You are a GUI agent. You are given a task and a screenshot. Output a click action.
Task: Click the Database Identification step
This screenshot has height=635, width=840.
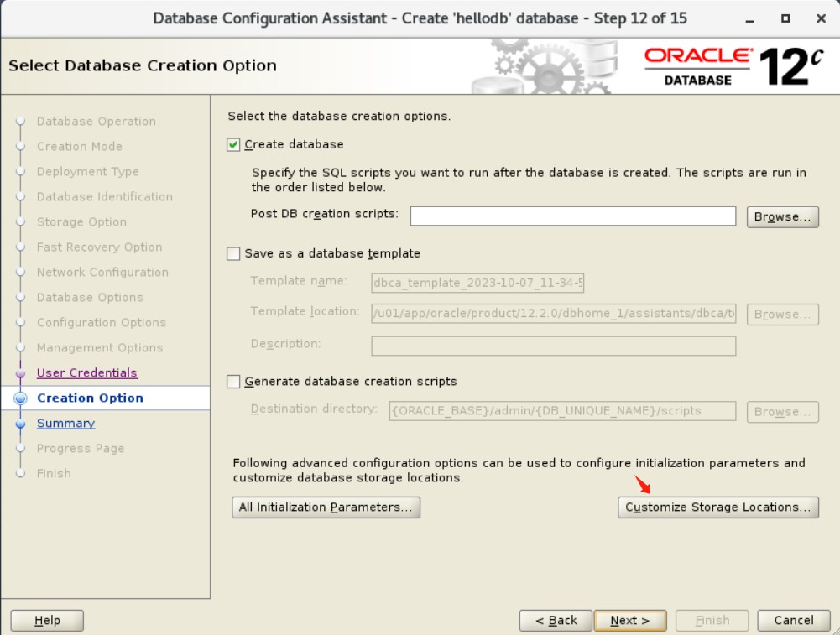(104, 197)
